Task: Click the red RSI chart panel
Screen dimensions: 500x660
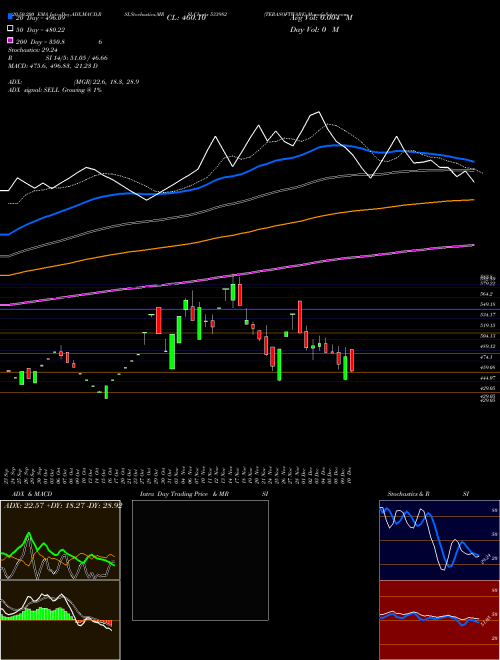Action: coord(439,620)
